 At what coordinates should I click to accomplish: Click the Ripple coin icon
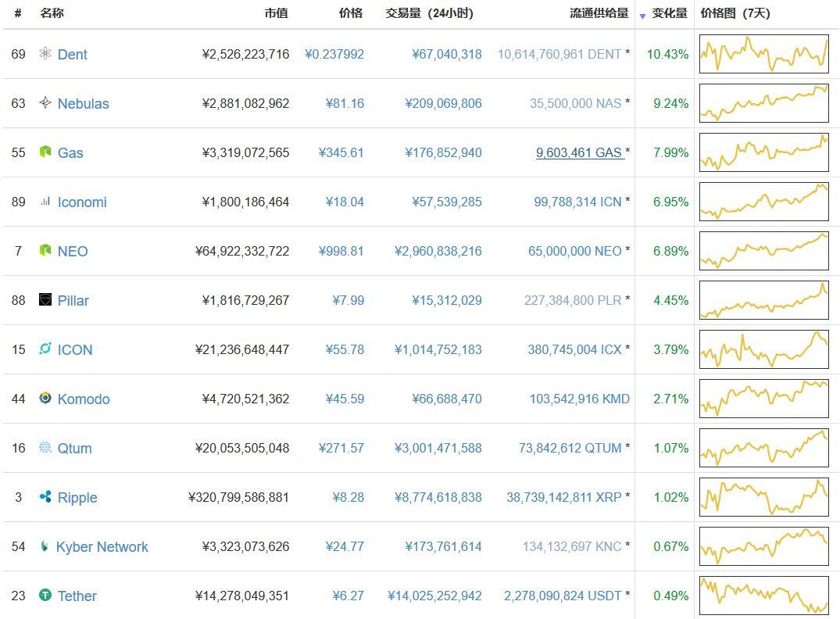pyautogui.click(x=45, y=496)
